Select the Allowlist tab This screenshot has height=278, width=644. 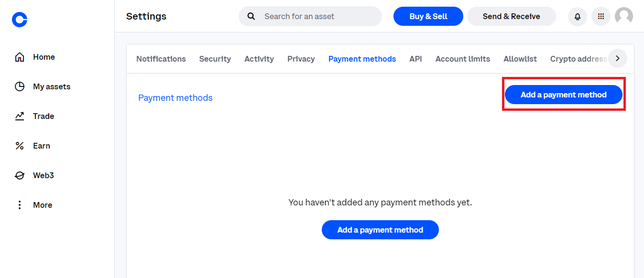pyautogui.click(x=520, y=59)
